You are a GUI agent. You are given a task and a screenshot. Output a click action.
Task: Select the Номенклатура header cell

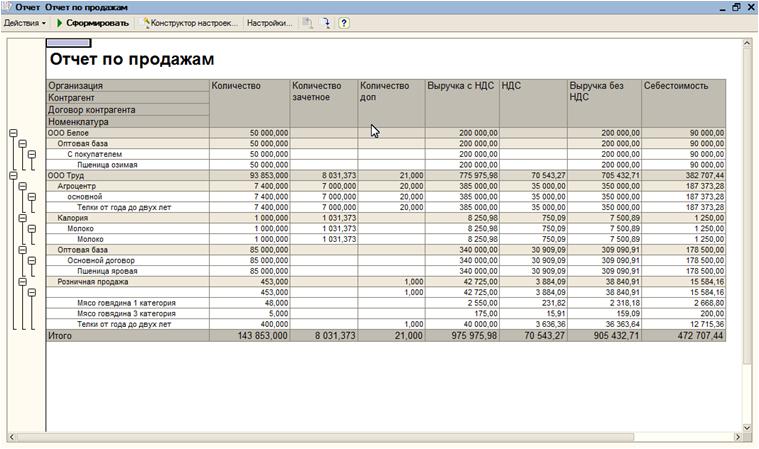(128, 122)
